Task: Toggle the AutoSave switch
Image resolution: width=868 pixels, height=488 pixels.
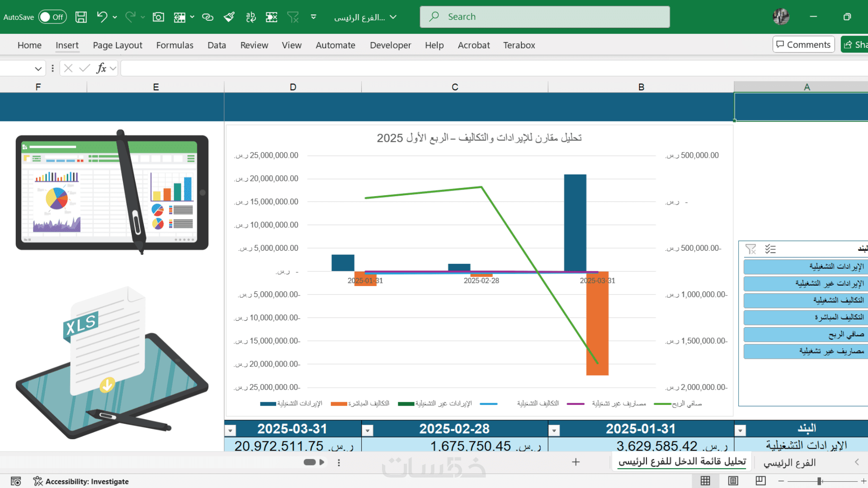Action: coord(52,17)
